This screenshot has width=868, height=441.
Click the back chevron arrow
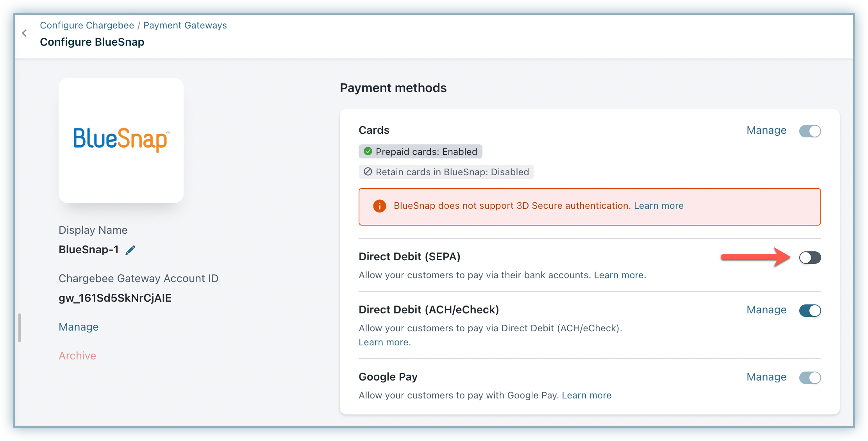[25, 33]
